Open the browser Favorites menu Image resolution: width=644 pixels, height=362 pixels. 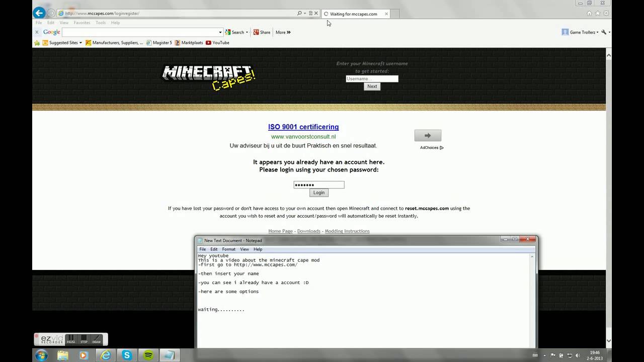click(82, 23)
